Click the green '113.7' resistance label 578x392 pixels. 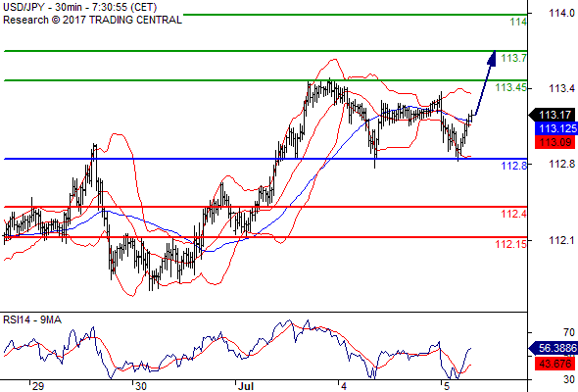(514, 58)
